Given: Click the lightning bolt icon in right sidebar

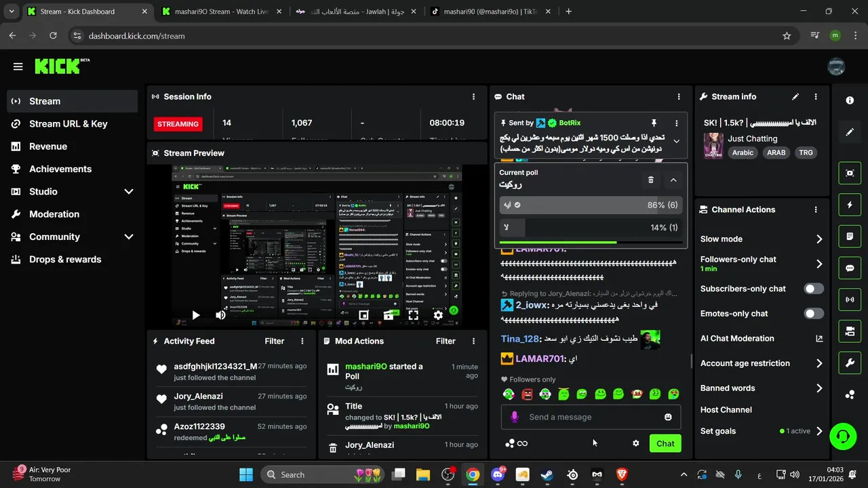Looking at the screenshot, I should click(850, 205).
